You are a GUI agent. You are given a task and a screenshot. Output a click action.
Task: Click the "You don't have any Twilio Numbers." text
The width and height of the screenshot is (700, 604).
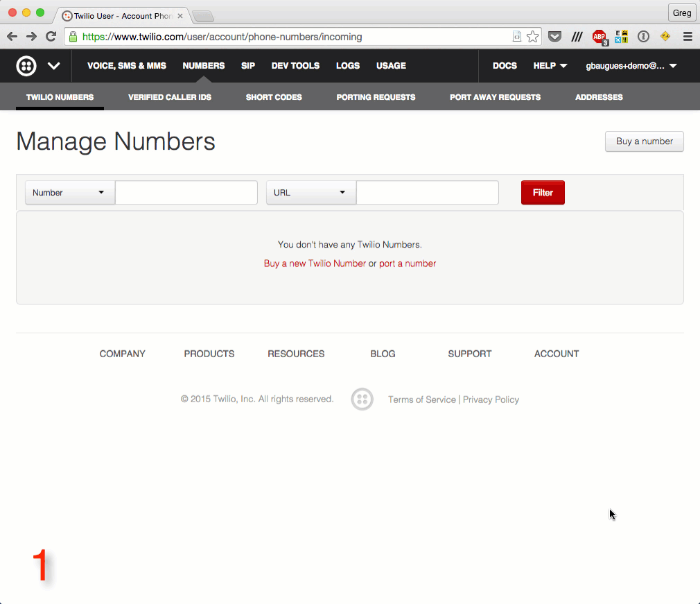tap(349, 244)
